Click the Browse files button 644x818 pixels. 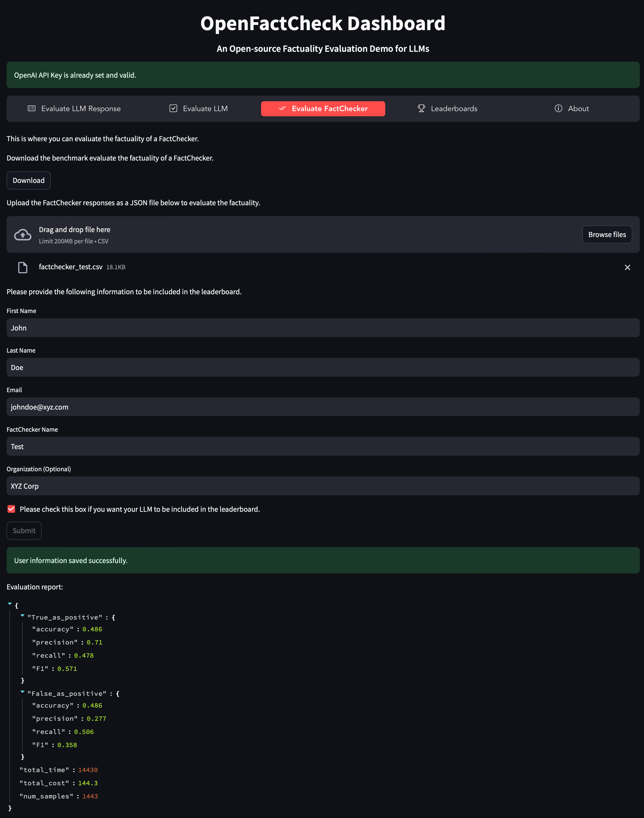pos(607,235)
